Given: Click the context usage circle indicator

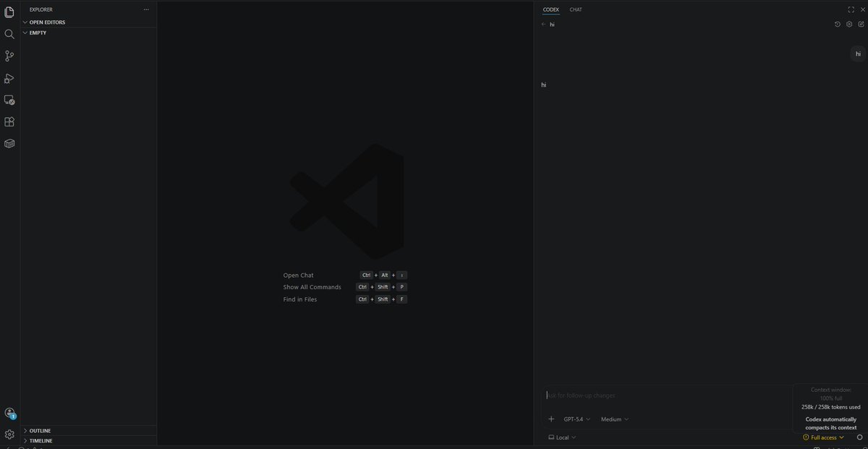Looking at the screenshot, I should point(859,437).
